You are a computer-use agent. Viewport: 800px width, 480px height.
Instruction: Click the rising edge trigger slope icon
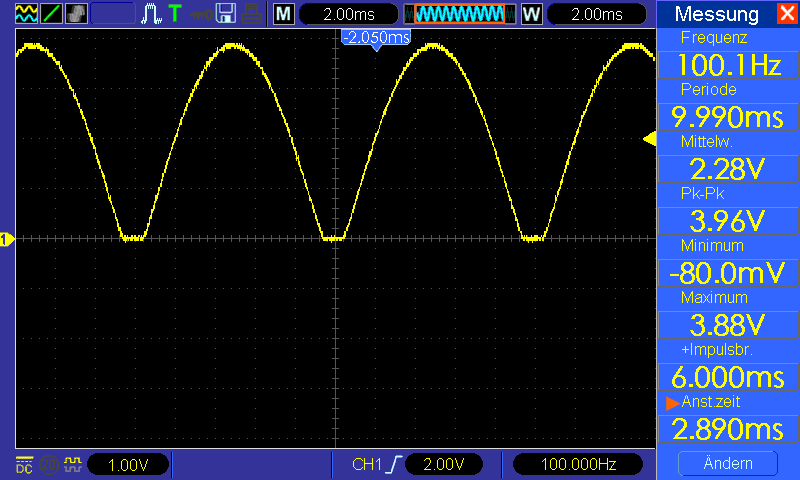tap(394, 464)
